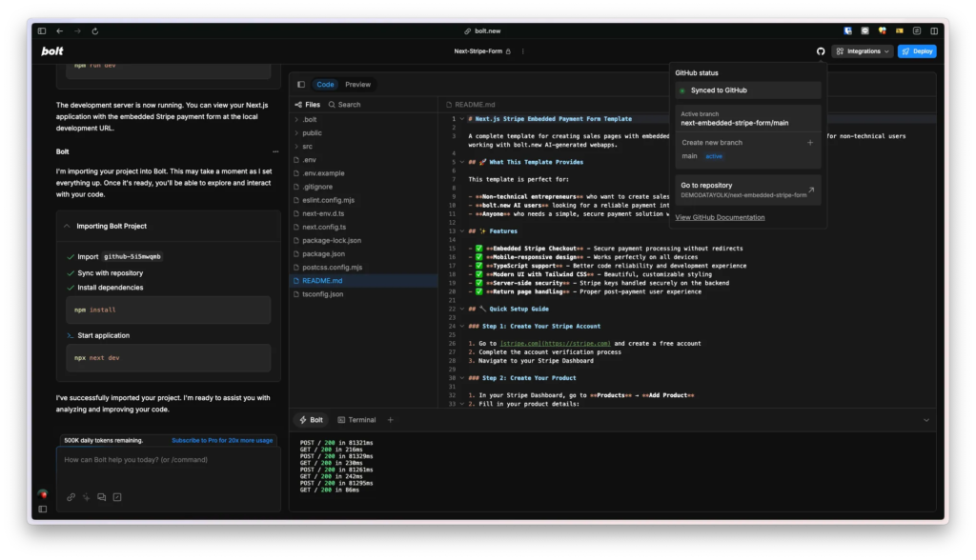Click the Next-Stripe-Form project title

pos(478,51)
